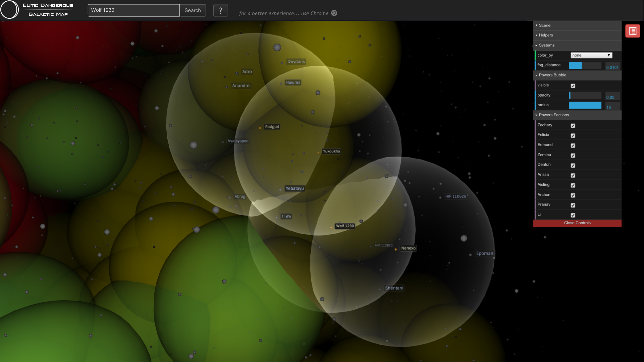
Task: Expand the Scene section
Action: coord(577,25)
